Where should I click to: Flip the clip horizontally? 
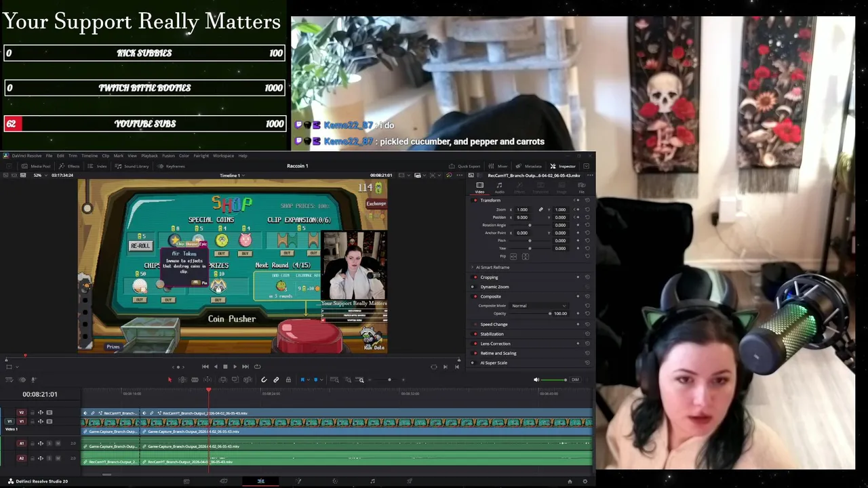tap(513, 257)
